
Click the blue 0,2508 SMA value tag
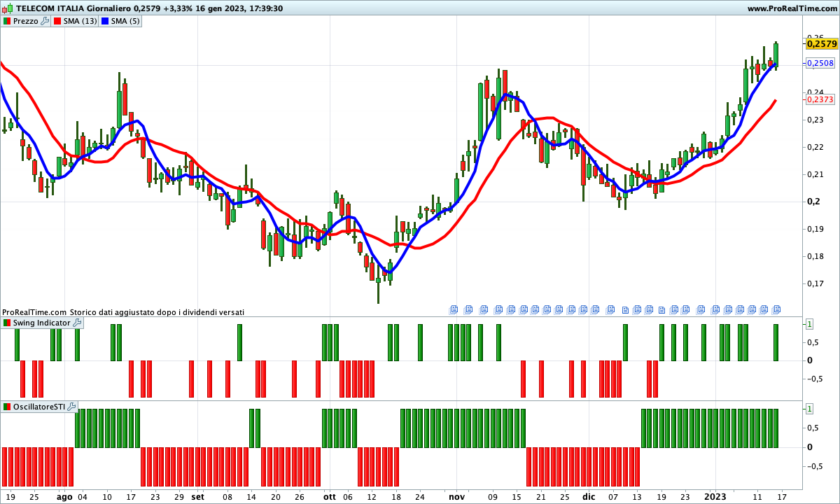click(x=820, y=63)
